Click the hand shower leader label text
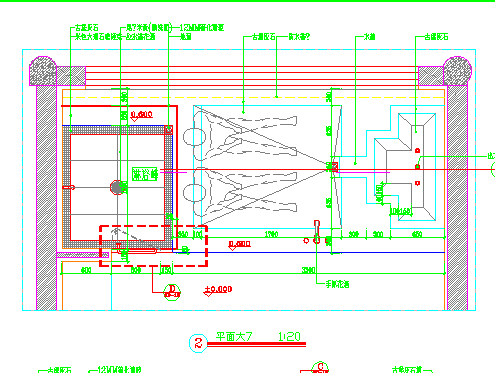The width and height of the screenshot is (495, 373). click(x=338, y=284)
